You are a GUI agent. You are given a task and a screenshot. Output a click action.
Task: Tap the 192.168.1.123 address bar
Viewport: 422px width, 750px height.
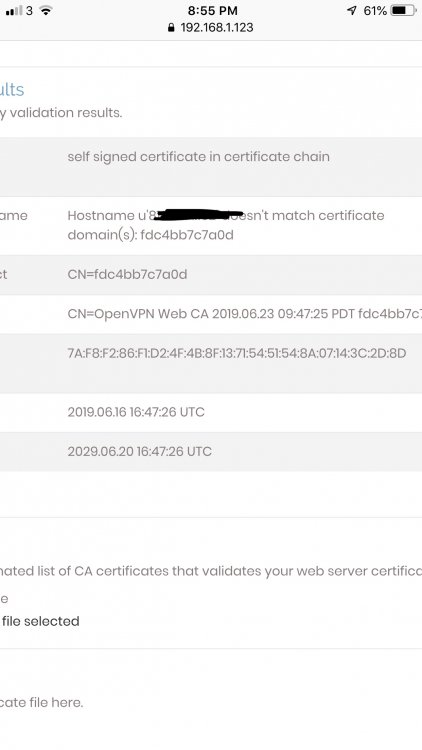pos(211,28)
